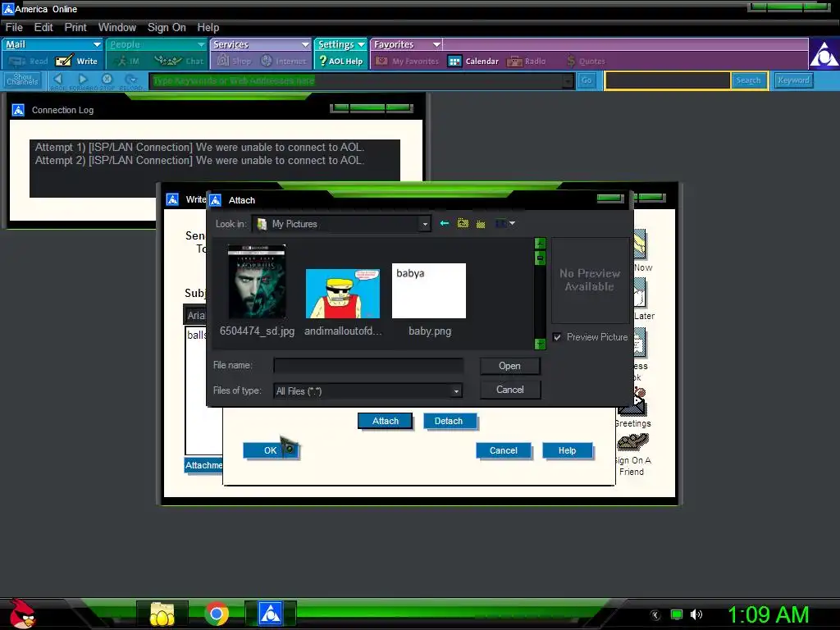Click the yellow Search button
840x630 pixels.
tap(748, 80)
